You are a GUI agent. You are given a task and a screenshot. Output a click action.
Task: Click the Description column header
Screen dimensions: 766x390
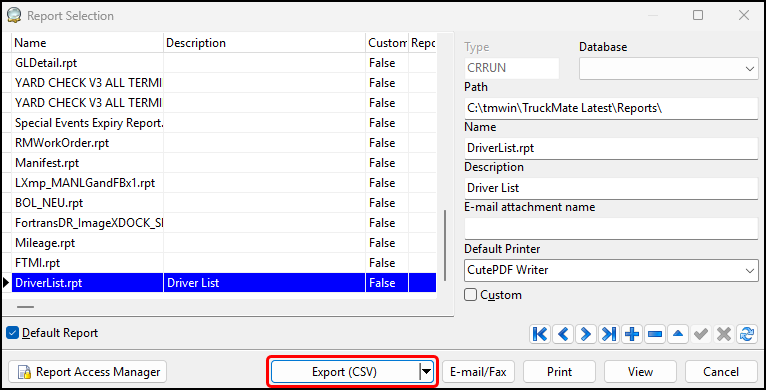264,43
